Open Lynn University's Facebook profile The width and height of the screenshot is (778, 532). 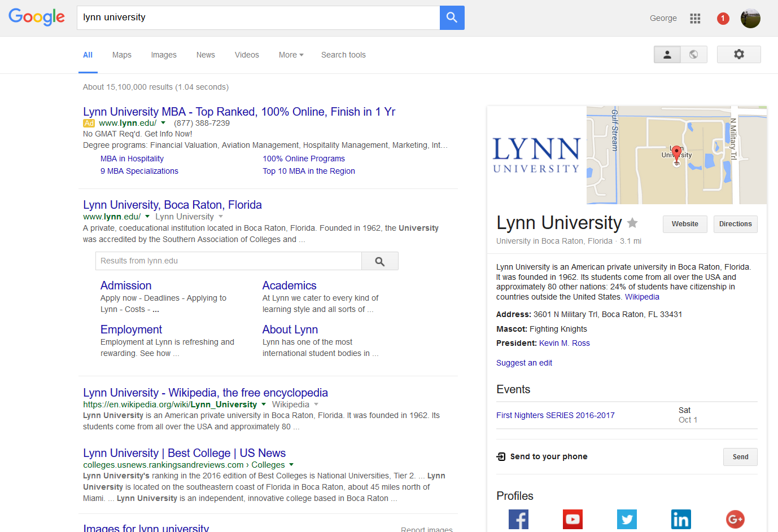point(518,519)
